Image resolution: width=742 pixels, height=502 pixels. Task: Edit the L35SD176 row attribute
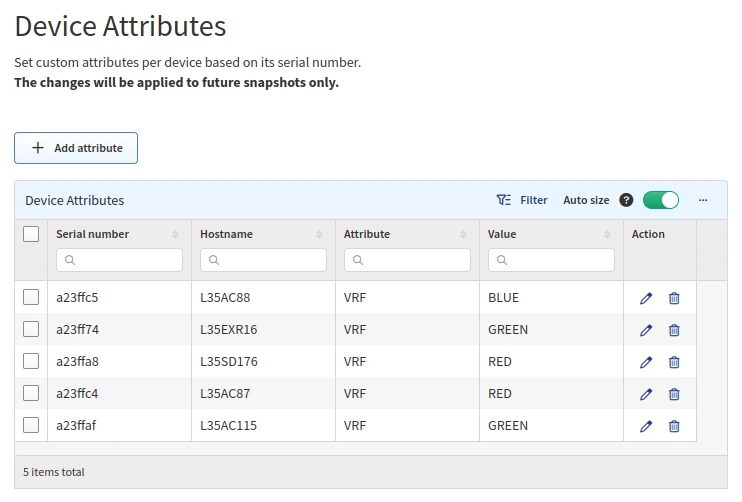646,362
